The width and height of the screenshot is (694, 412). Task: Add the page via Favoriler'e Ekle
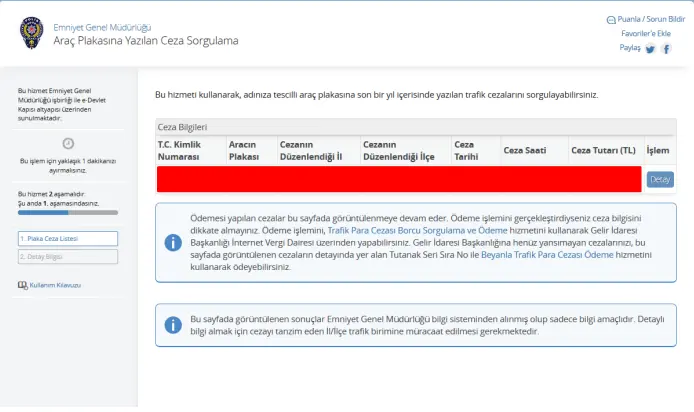pyautogui.click(x=646, y=33)
